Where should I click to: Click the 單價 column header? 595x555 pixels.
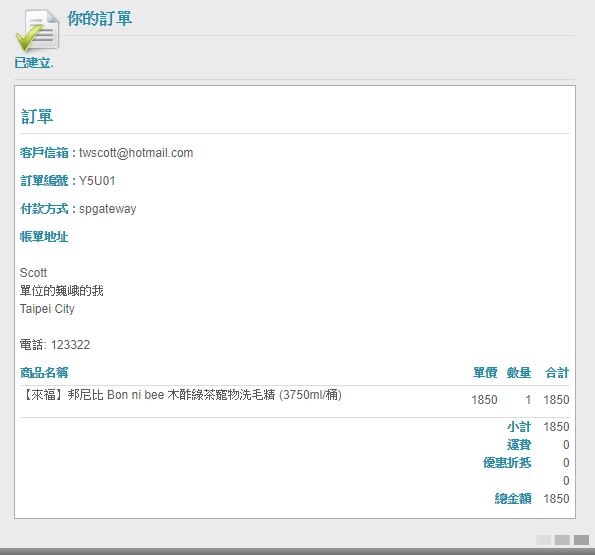[485, 373]
